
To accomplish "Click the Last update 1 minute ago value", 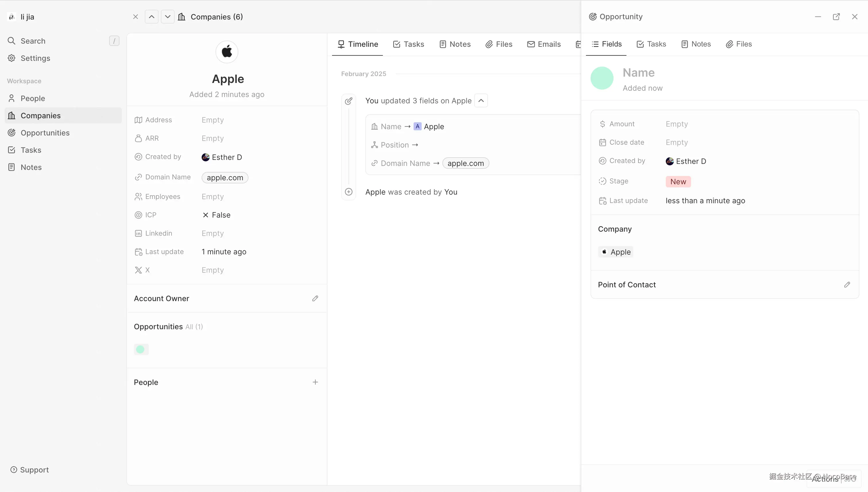I will (224, 252).
